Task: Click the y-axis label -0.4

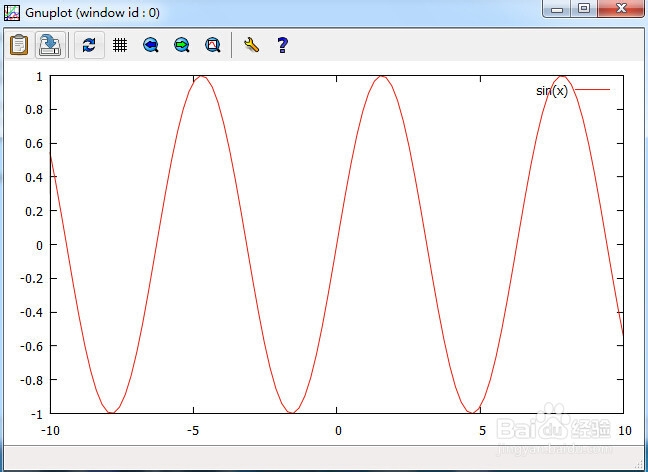Action: [31, 312]
